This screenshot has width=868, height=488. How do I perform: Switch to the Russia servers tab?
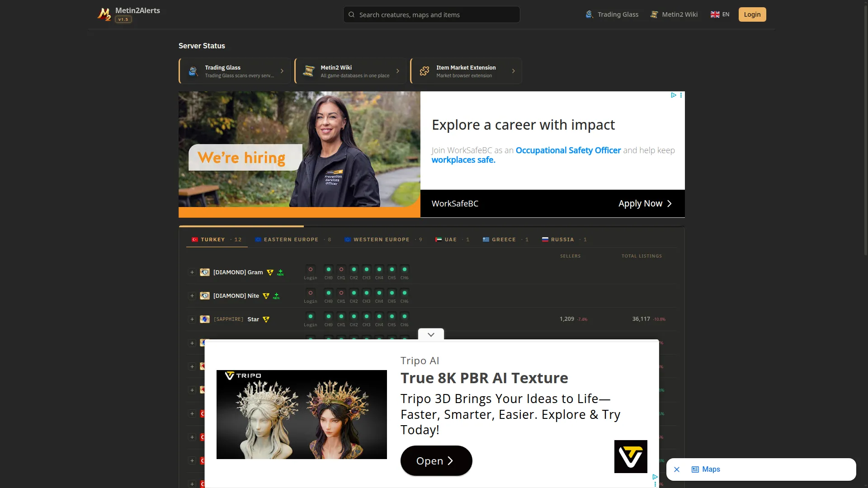pyautogui.click(x=564, y=239)
